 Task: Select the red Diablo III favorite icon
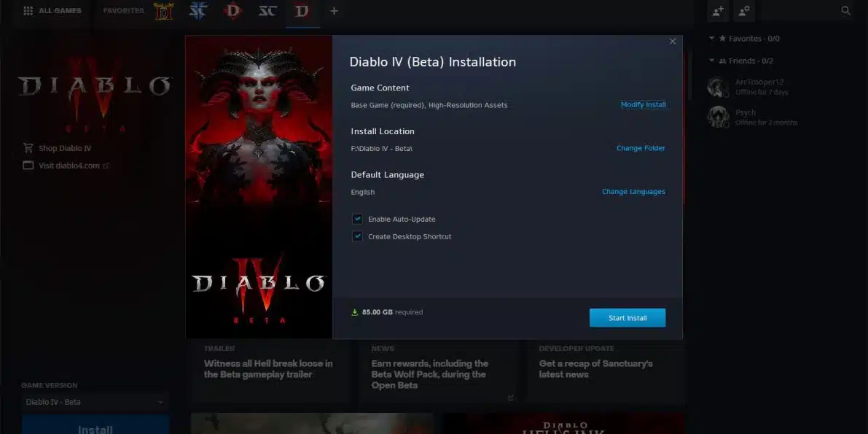pyautogui.click(x=233, y=10)
